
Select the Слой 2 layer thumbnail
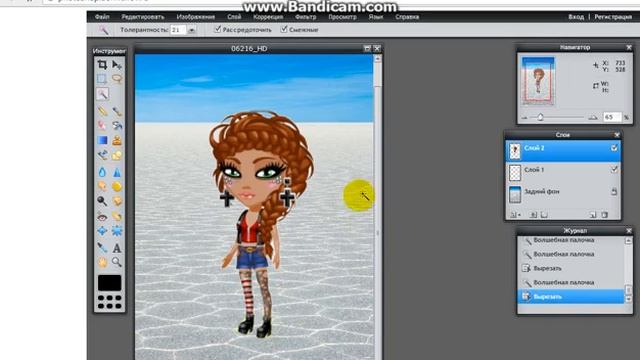515,151
